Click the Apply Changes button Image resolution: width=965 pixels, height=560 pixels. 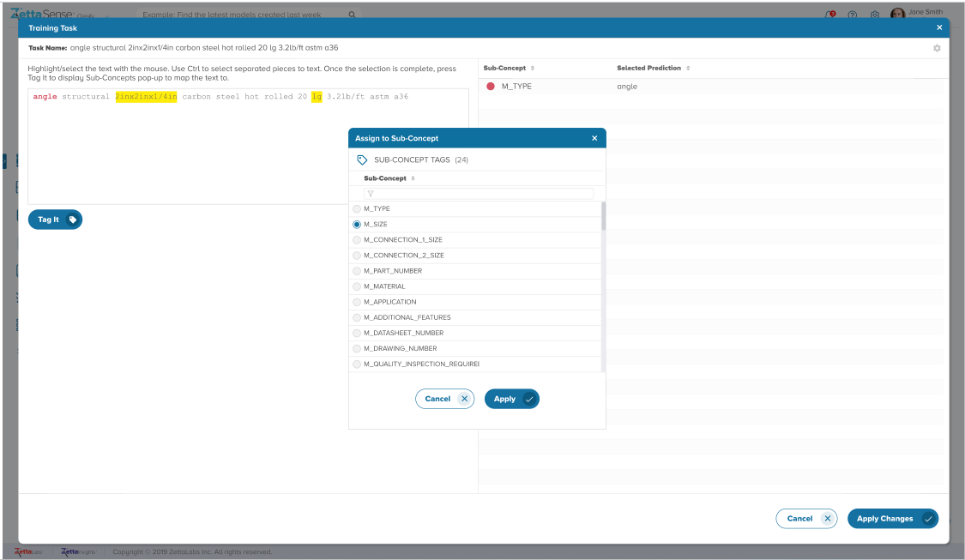[892, 519]
